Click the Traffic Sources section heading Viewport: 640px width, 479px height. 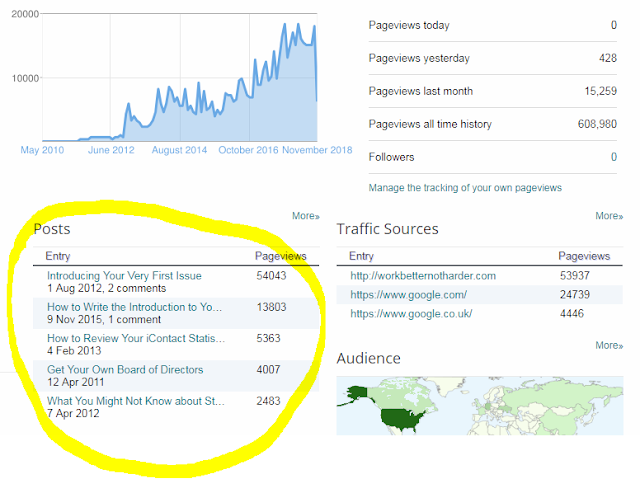(387, 229)
